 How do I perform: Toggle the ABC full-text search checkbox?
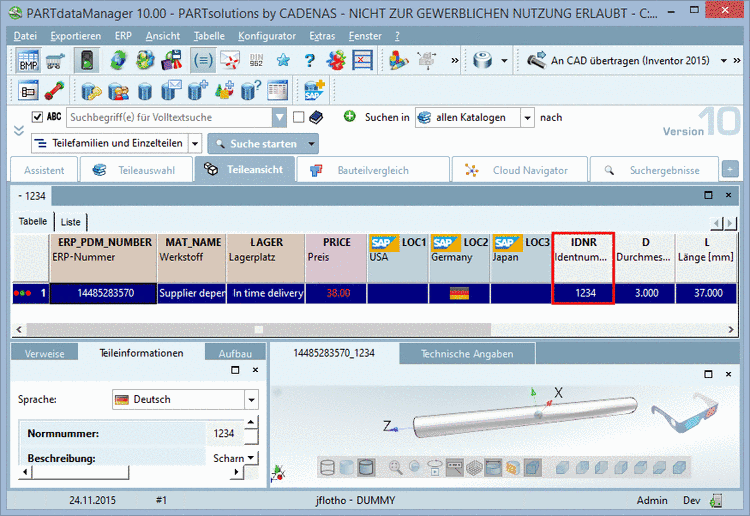click(x=37, y=117)
